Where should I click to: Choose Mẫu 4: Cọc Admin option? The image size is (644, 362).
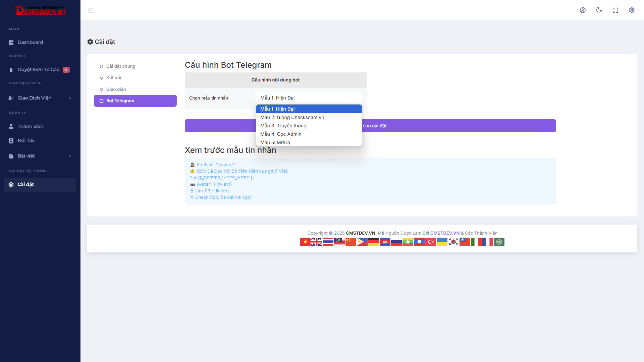click(x=281, y=134)
